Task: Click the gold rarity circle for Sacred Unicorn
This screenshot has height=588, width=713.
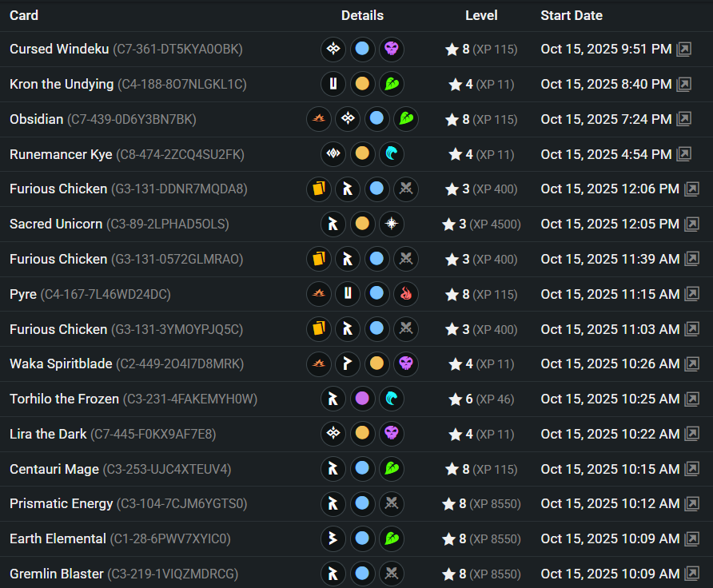Action: [362, 224]
